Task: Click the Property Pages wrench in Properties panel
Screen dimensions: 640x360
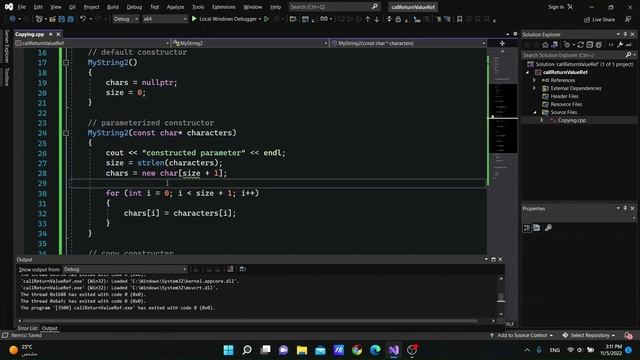Action: [x=548, y=228]
